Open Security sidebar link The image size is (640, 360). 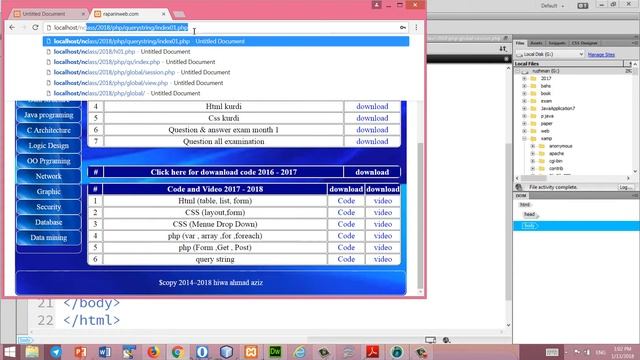coord(49,207)
